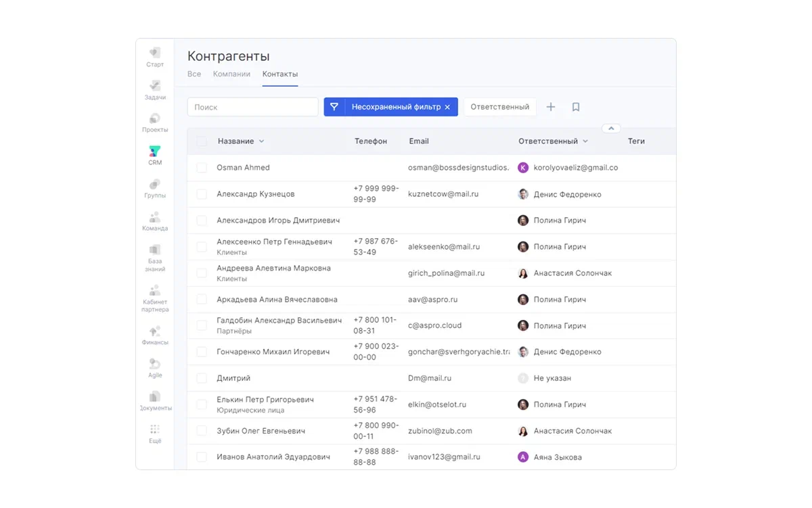Go to Задачи in the sidebar
Screen dimensions: 812x508
tap(155, 89)
